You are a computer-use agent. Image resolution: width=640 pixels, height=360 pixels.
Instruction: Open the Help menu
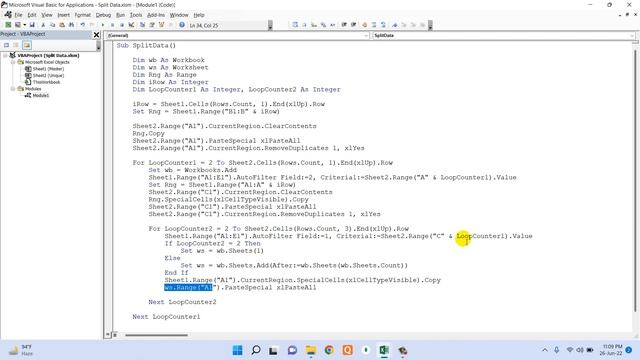pyautogui.click(x=199, y=15)
